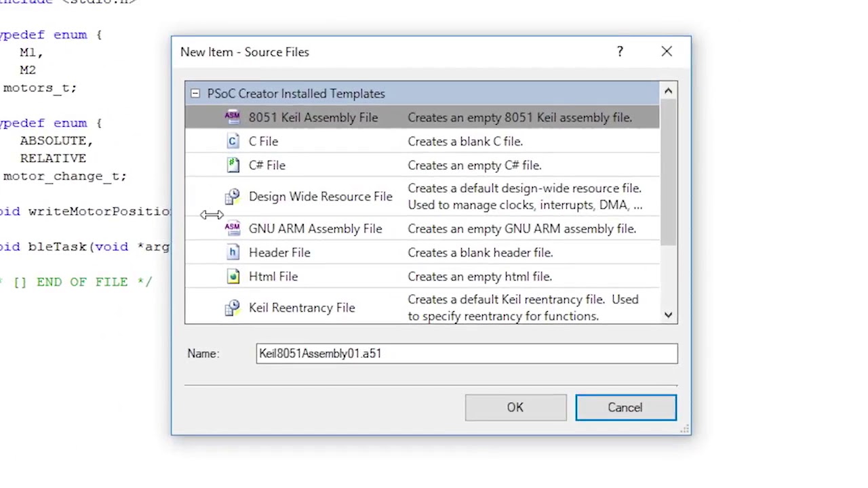Click the Design Wide Resource File icon
868x488 pixels.
233,197
